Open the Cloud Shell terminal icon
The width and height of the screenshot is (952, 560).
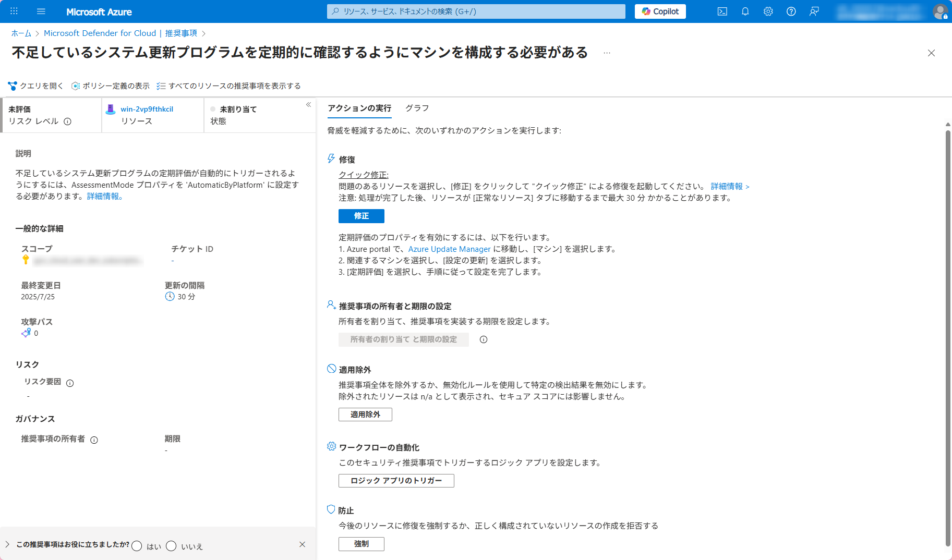(722, 11)
